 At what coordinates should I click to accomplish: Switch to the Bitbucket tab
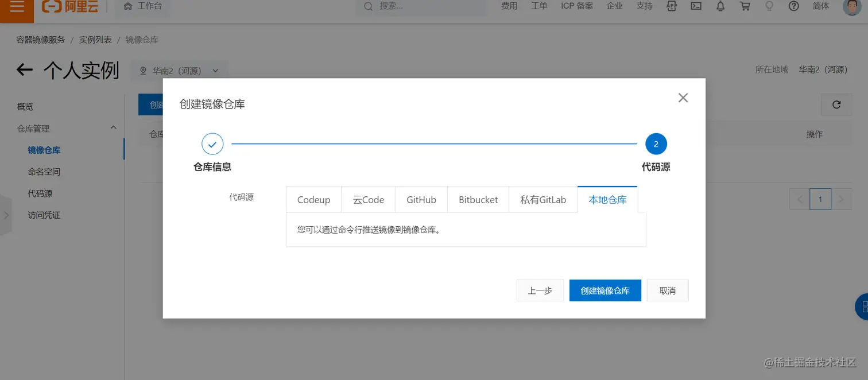(478, 200)
